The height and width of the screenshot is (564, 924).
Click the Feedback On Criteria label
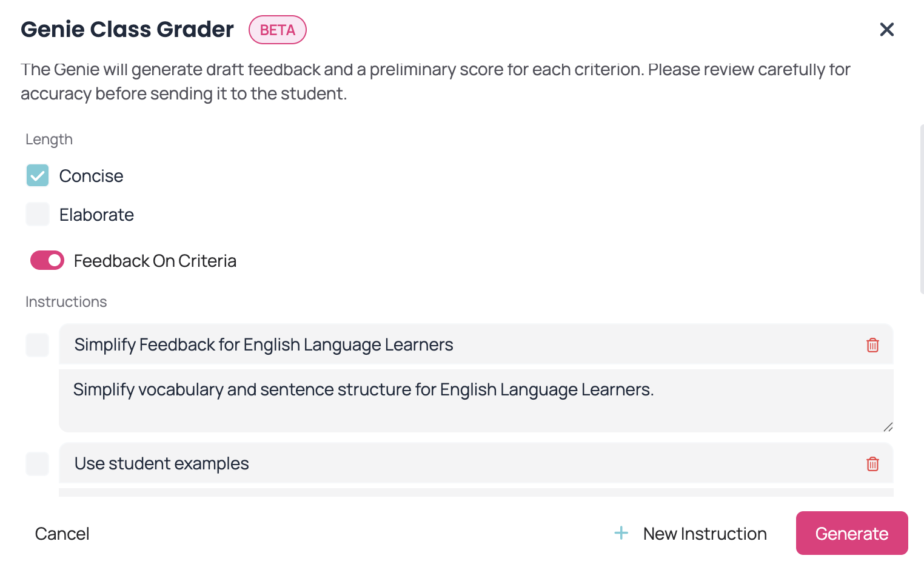(x=155, y=261)
